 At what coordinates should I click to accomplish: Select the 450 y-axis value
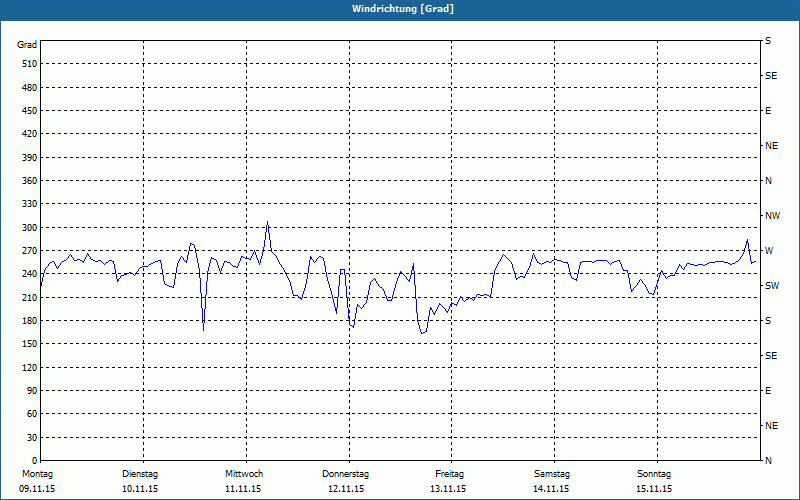[30, 111]
